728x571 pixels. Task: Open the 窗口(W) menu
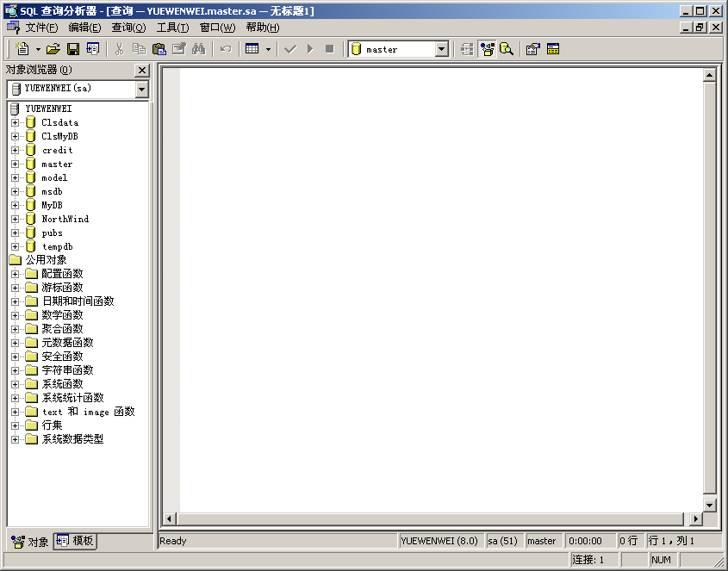[x=217, y=28]
